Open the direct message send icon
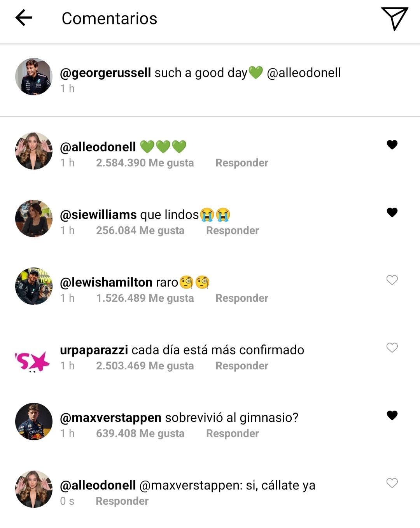Screen dimensions: 420x528 point(394,18)
